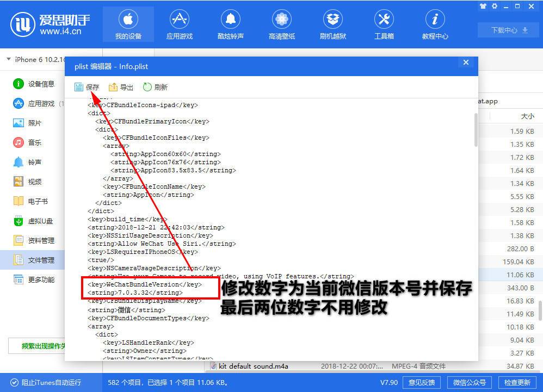This screenshot has height=392, width=543.
Task: Open the settings gear in the title bar
Action: [x=495, y=7]
